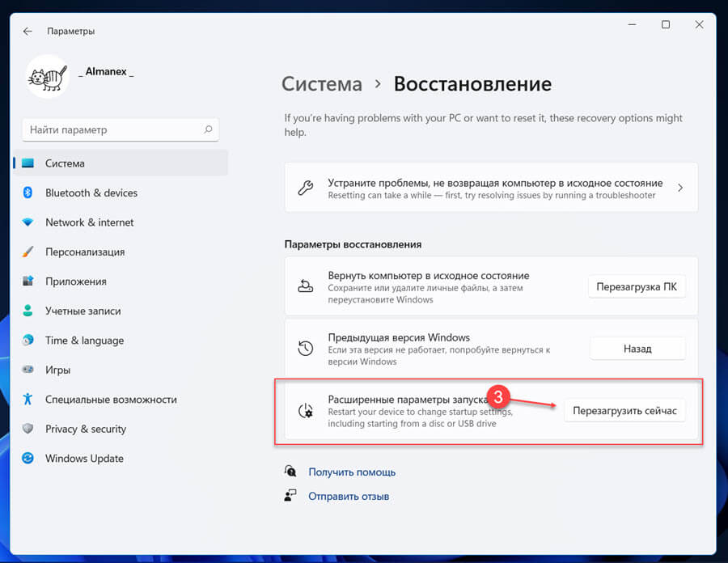Click the magnifier search icon
Image resolution: width=728 pixels, height=563 pixels.
pos(208,129)
